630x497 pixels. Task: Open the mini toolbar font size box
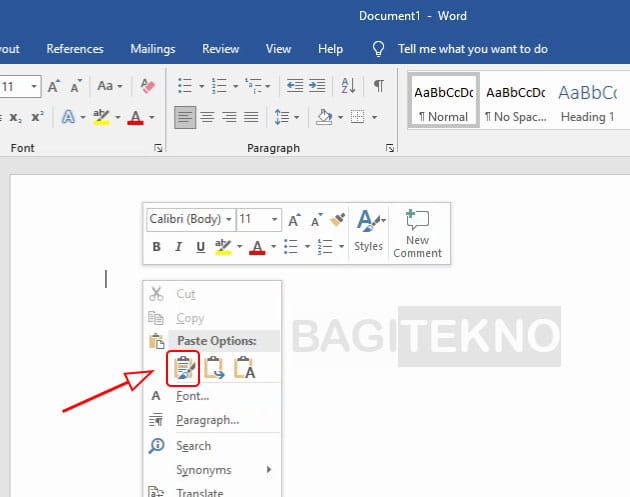pyautogui.click(x=259, y=219)
